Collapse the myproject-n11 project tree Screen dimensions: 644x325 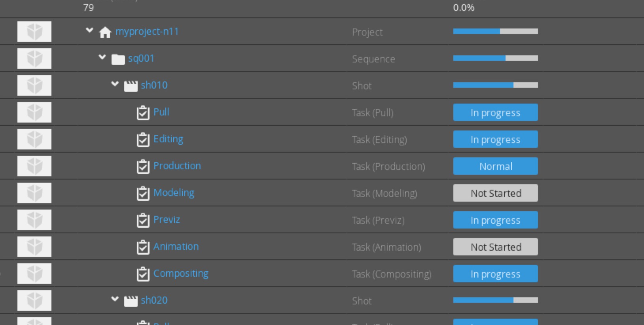click(x=90, y=30)
